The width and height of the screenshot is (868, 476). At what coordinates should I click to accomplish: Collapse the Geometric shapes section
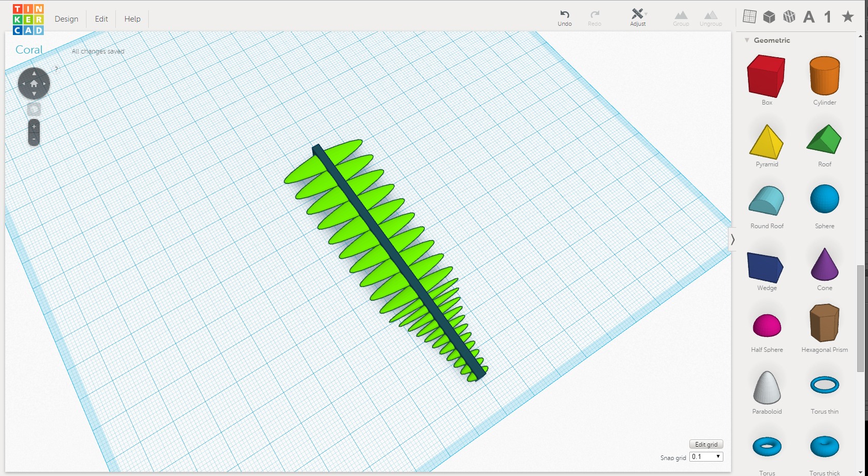[747, 40]
